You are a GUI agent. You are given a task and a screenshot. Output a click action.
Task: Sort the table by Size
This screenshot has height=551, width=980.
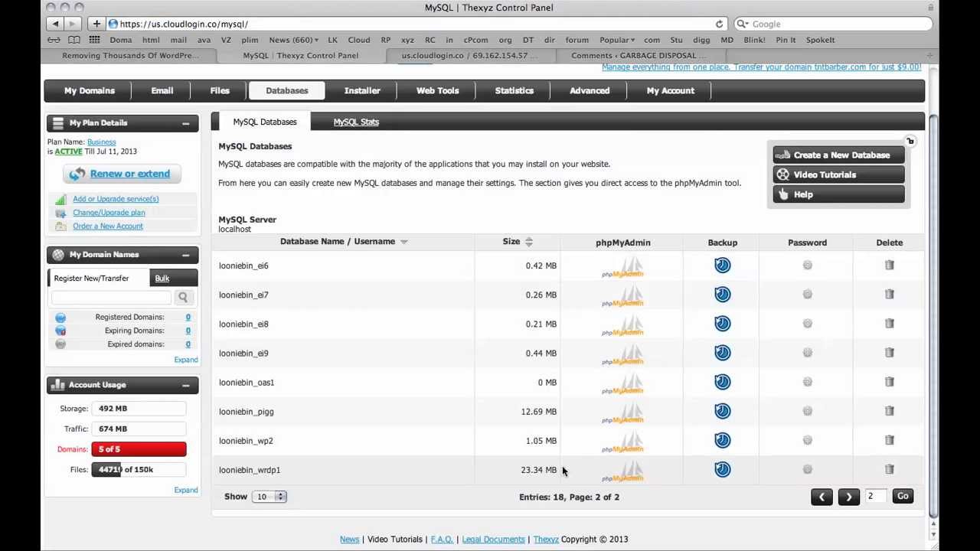pos(518,241)
